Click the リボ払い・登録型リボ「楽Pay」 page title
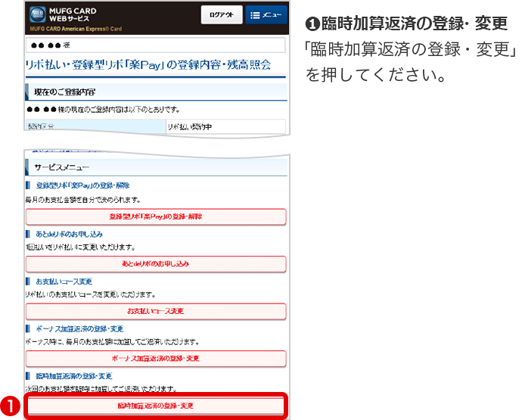 pos(148,64)
